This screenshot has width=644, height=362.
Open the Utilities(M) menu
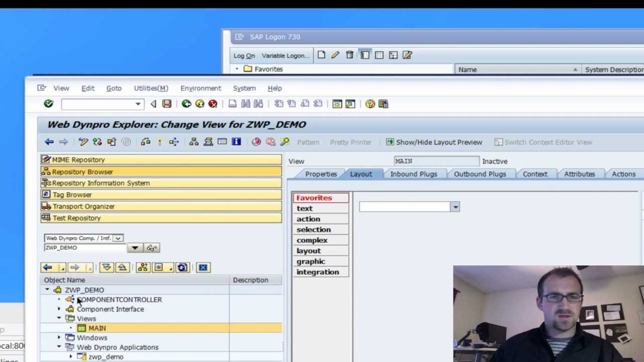[x=151, y=88]
